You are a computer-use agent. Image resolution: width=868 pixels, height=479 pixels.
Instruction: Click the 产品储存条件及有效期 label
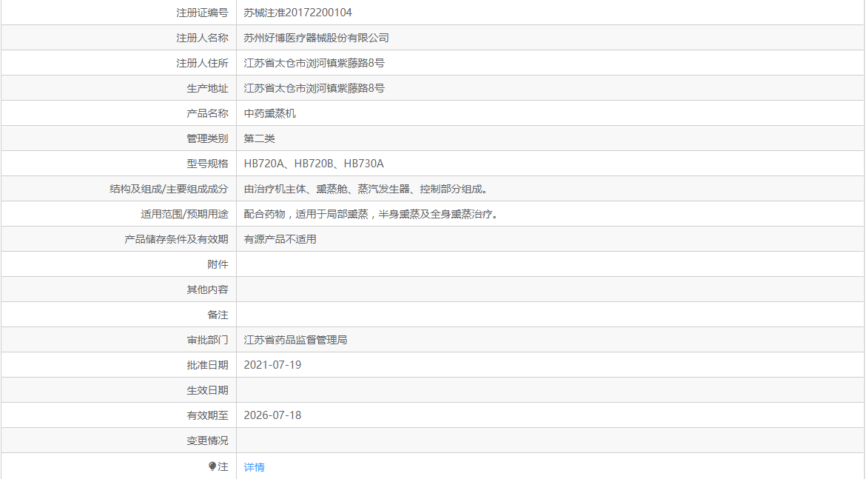click(176, 239)
